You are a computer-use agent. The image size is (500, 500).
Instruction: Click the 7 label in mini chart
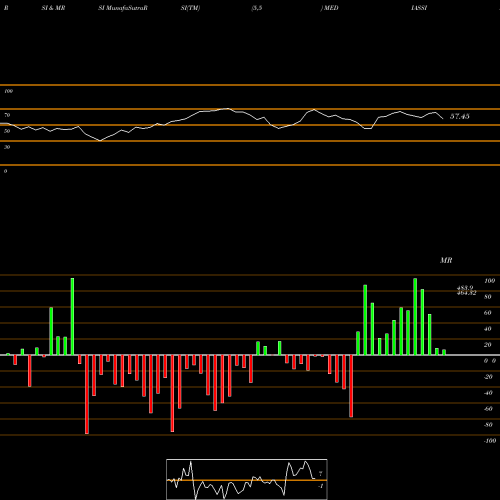click(x=321, y=473)
